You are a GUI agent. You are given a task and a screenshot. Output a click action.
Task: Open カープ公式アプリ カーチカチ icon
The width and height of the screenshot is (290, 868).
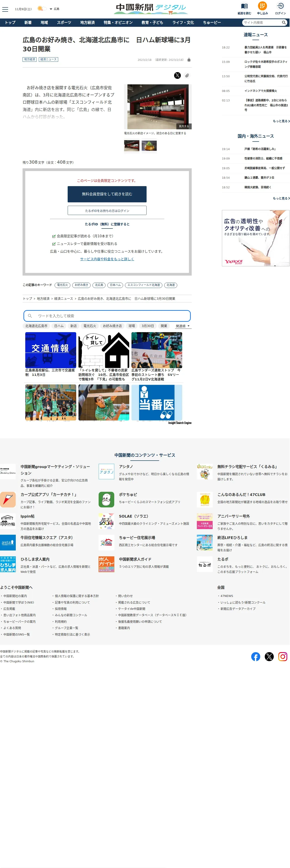[x=8, y=499]
